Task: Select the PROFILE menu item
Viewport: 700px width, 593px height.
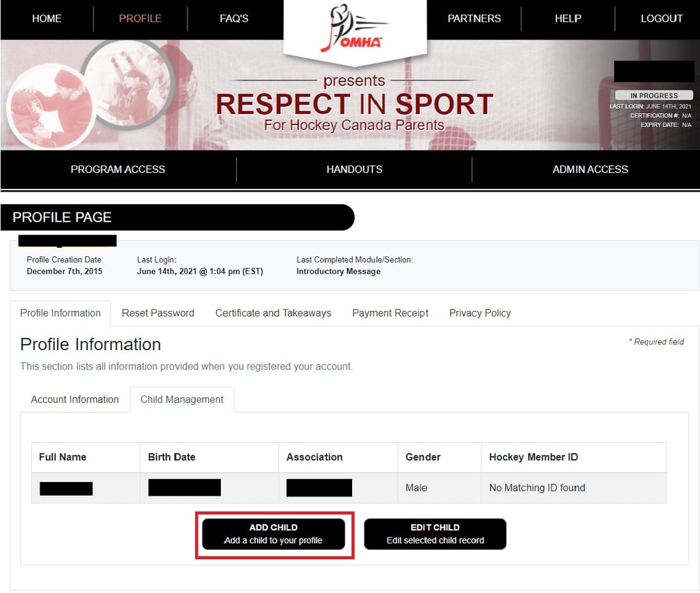Action: (140, 19)
